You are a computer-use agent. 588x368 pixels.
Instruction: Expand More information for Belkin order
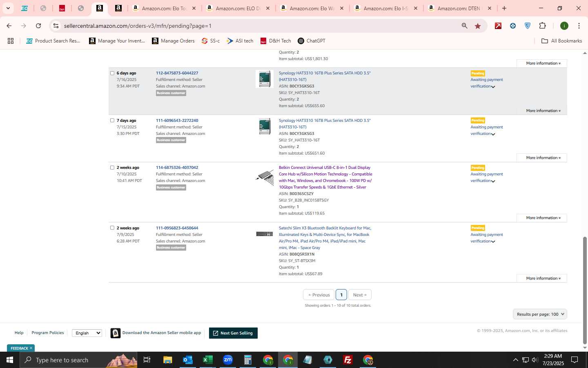542,218
